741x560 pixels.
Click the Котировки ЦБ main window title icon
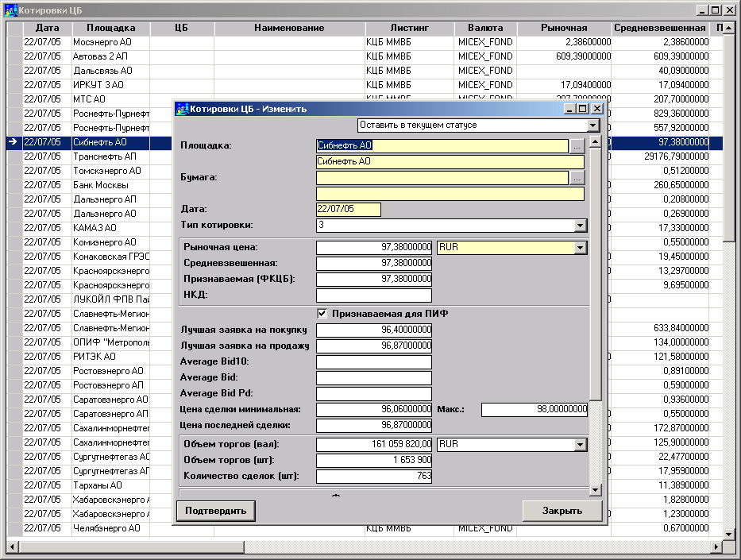click(11, 10)
